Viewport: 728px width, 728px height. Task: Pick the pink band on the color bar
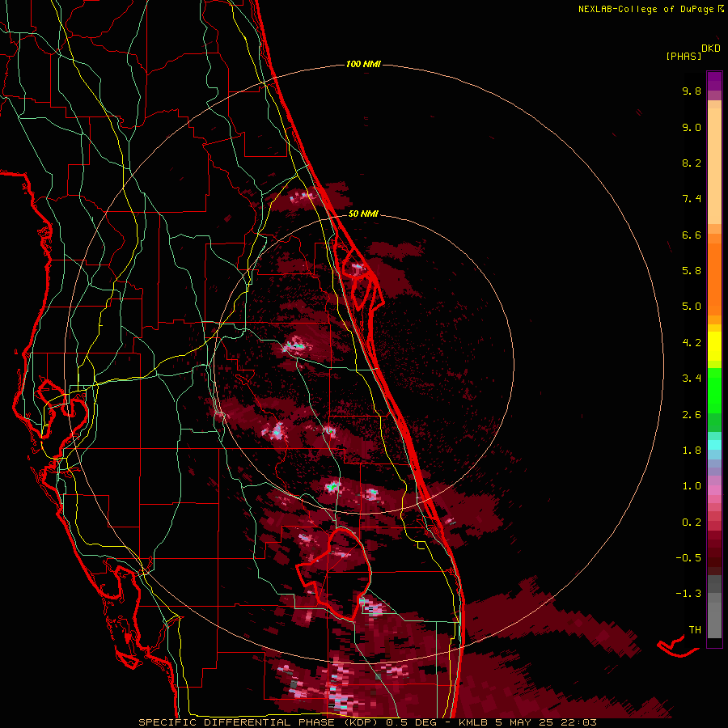714,490
